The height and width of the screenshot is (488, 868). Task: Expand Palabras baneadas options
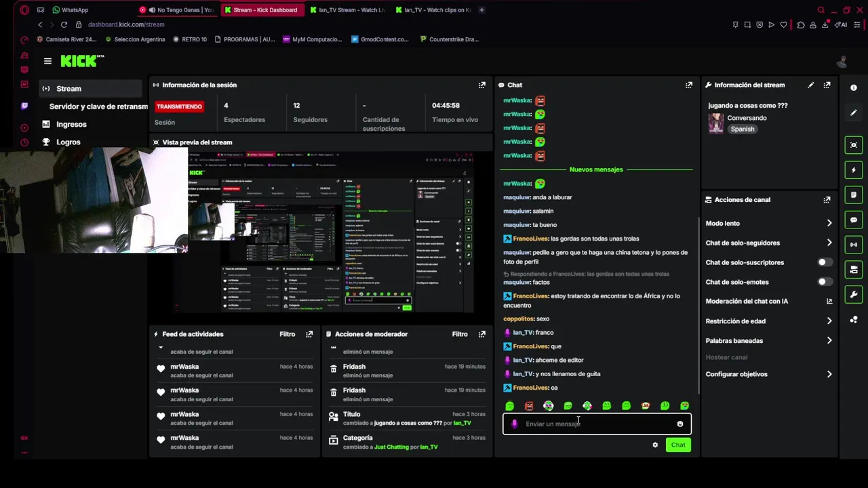pyautogui.click(x=829, y=341)
